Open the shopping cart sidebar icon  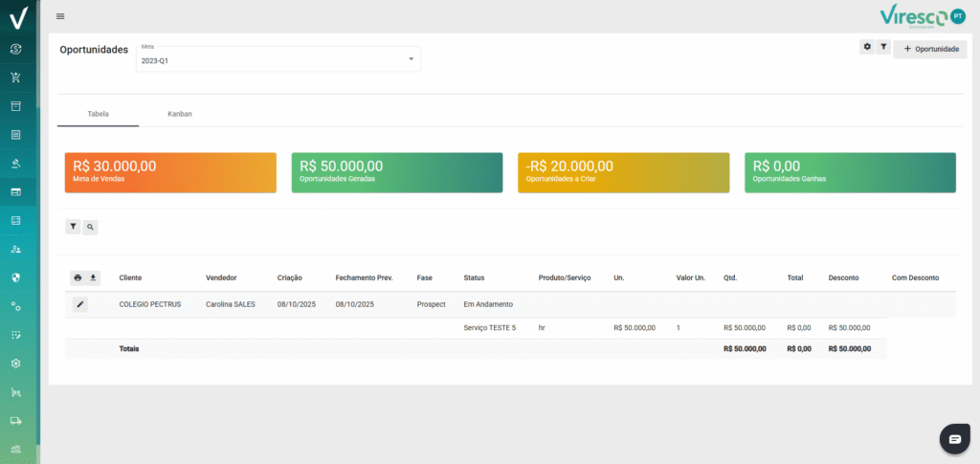coord(16,77)
